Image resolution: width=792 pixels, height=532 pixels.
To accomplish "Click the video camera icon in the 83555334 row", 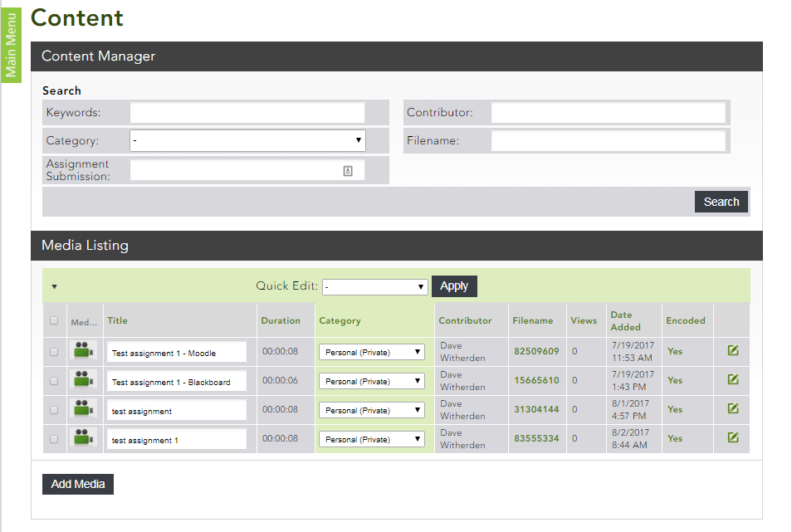I will pyautogui.click(x=83, y=437).
